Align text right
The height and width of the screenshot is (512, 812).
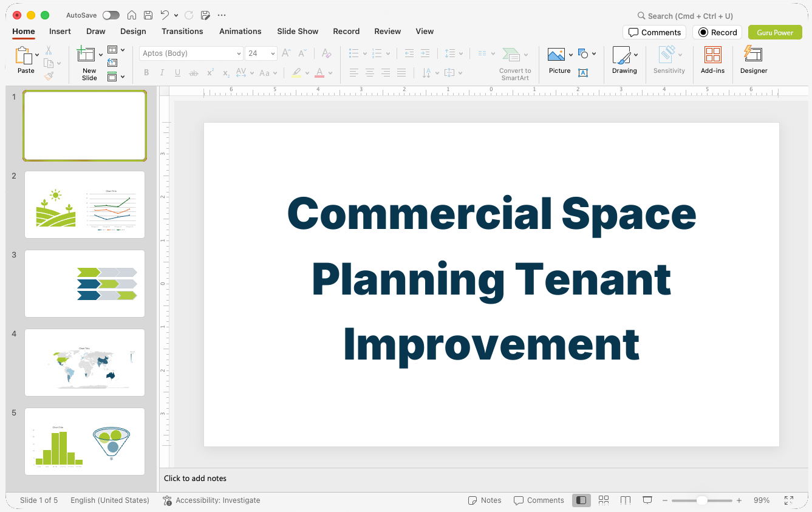pos(386,73)
